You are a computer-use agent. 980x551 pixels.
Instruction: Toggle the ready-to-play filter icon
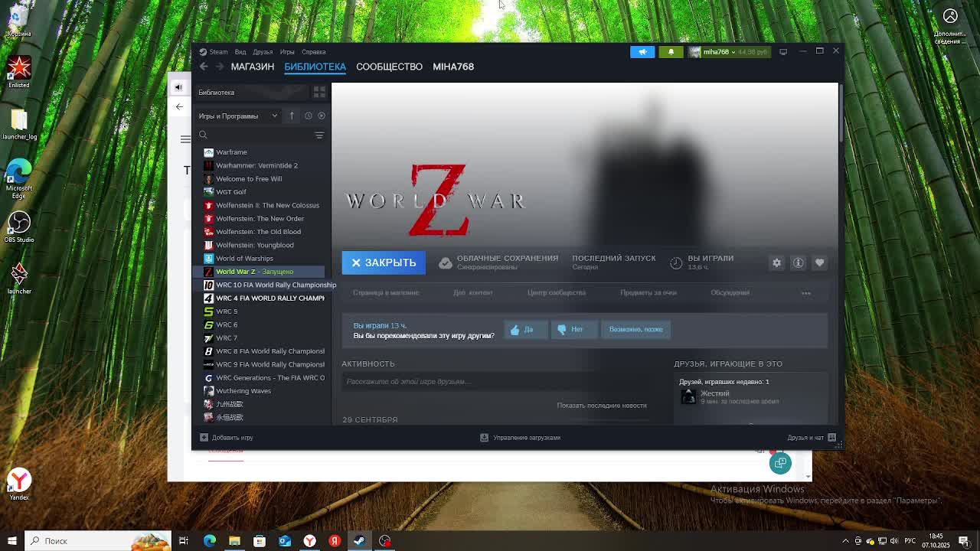pyautogui.click(x=322, y=116)
